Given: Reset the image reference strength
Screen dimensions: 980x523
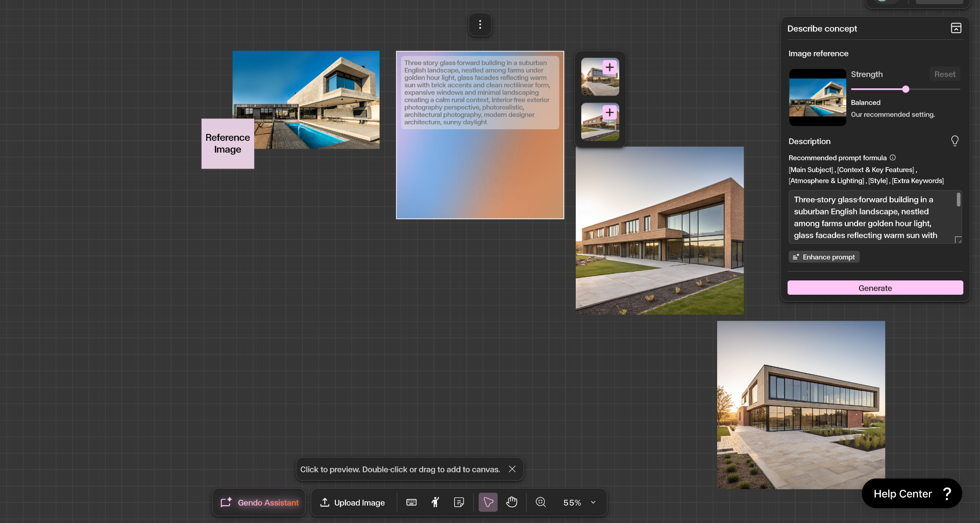Looking at the screenshot, I should (944, 74).
